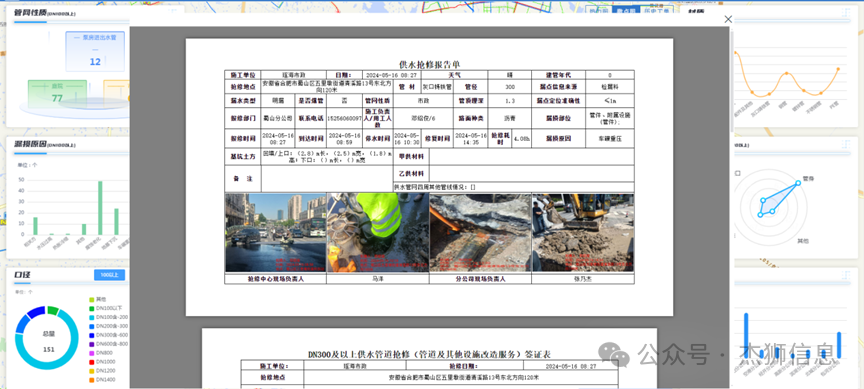Open the excavator photo thumbnail
The width and height of the screenshot is (864, 389).
pos(583,232)
